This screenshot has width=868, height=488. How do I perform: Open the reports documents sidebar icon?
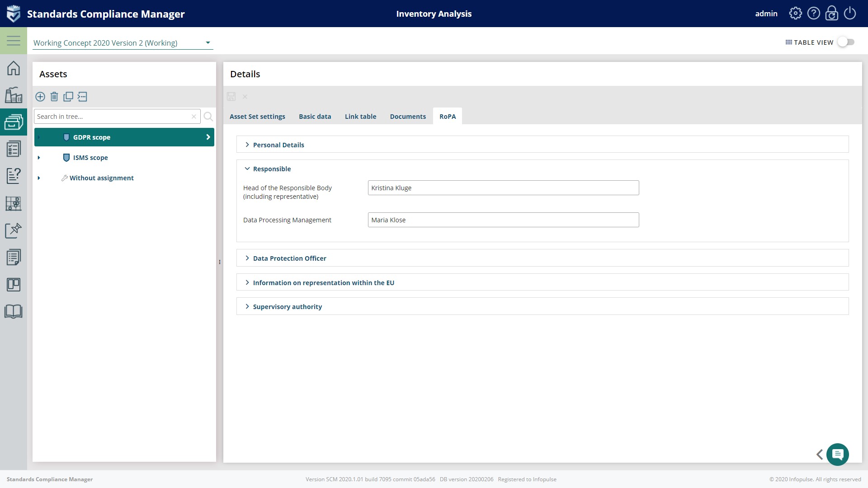pyautogui.click(x=14, y=257)
